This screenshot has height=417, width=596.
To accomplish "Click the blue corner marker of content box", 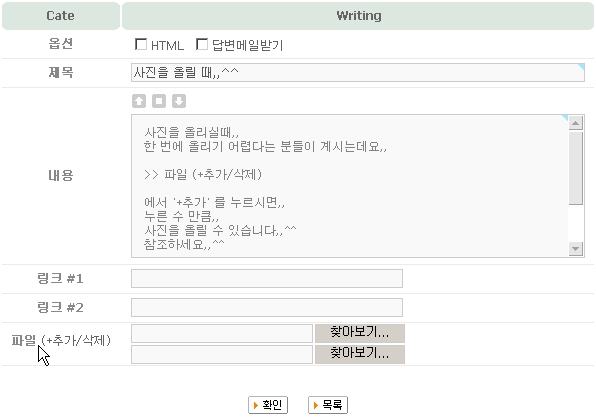I will tap(565, 118).
